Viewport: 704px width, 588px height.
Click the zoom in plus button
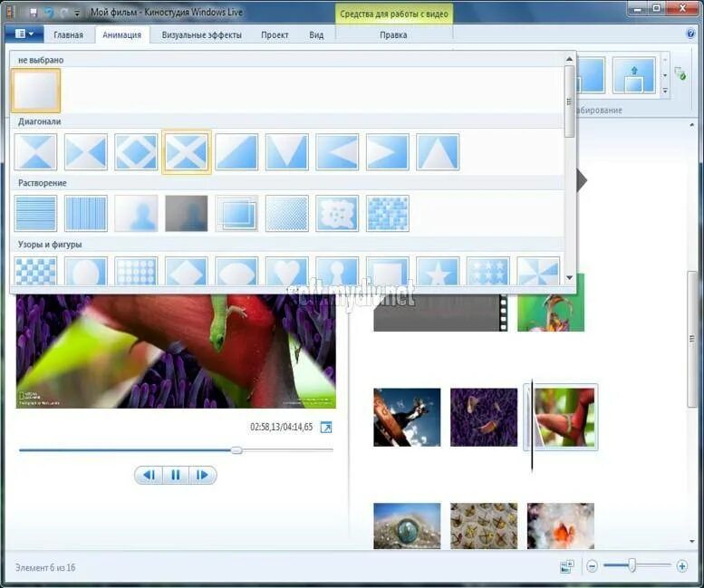pos(682,566)
